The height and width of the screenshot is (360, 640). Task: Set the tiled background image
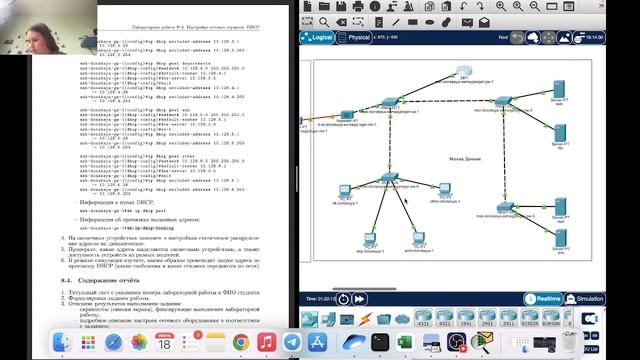pyautogui.click(x=564, y=38)
